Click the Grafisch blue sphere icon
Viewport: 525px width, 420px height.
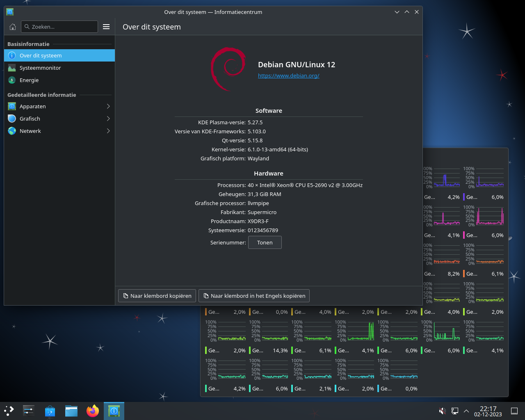click(12, 119)
